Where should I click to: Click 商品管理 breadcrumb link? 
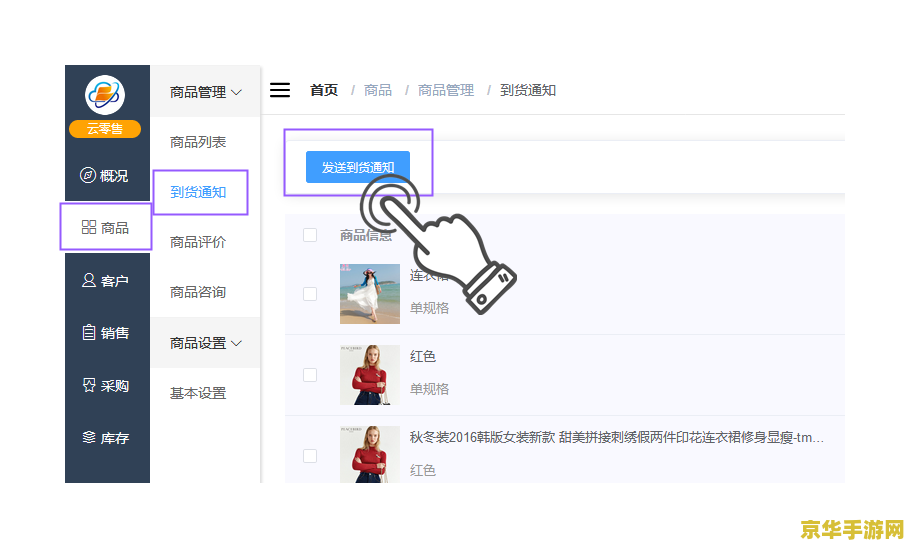click(x=446, y=90)
